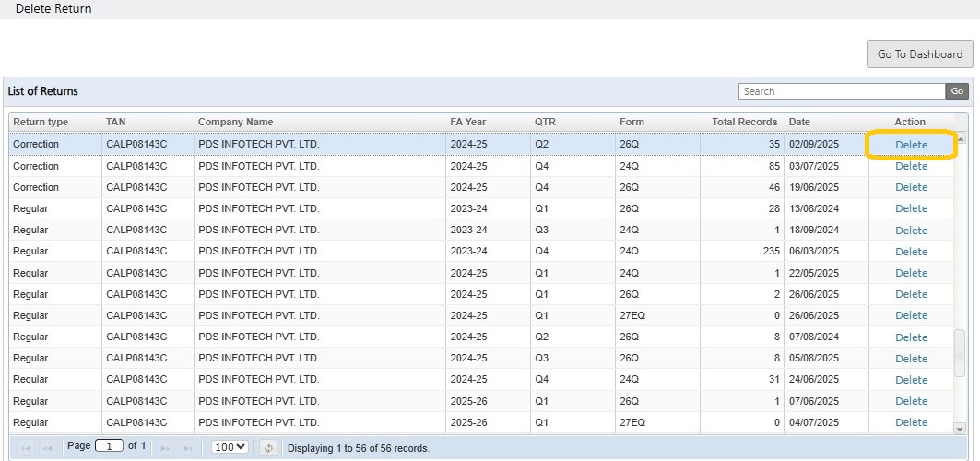Sort by the Total Records column header
The width and height of the screenshot is (980, 461).
[x=744, y=122]
